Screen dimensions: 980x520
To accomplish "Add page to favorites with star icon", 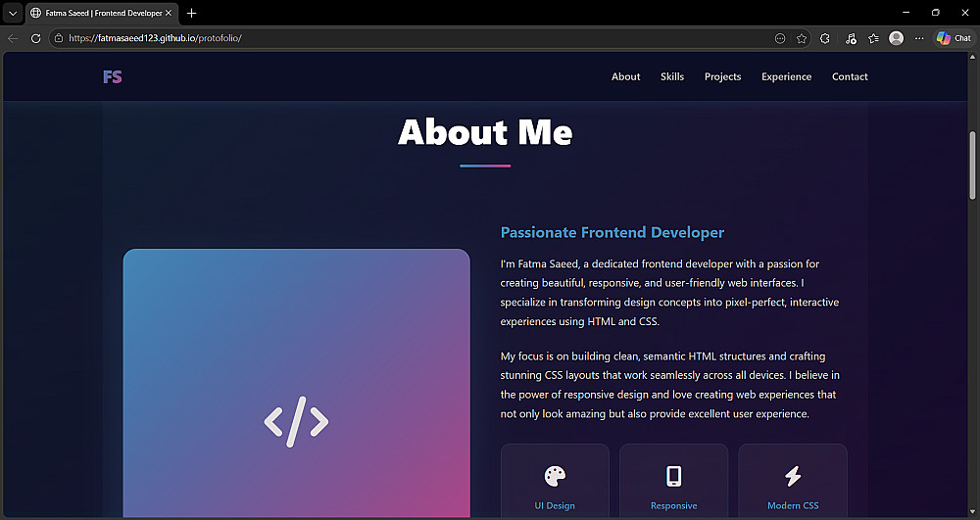I will 802,39.
